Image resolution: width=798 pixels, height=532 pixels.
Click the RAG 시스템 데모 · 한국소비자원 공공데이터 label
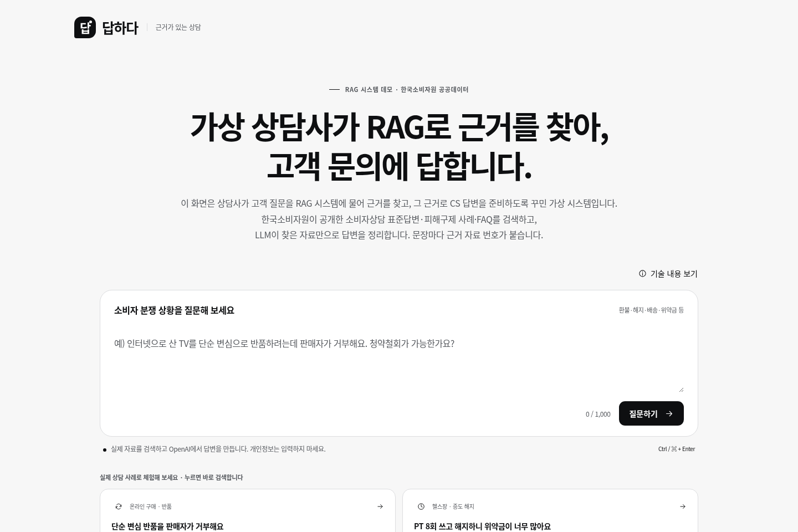(x=407, y=89)
